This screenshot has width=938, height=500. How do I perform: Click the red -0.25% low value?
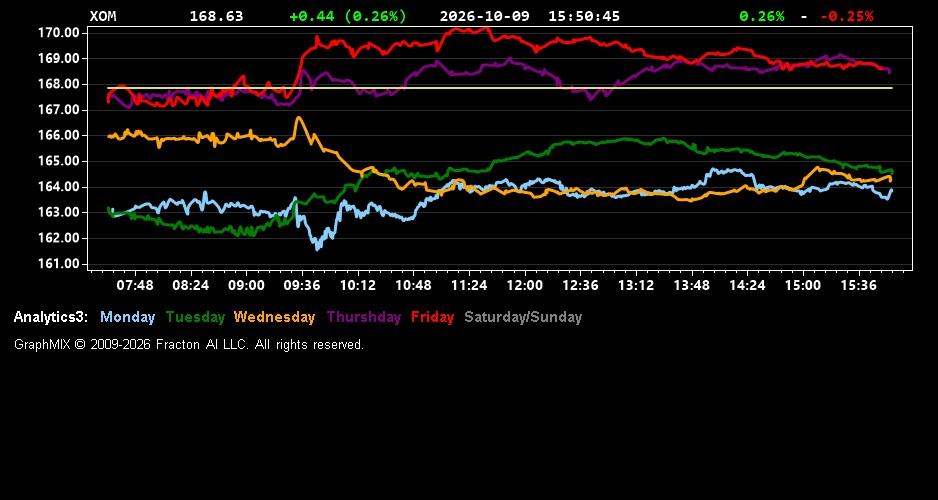coord(846,16)
